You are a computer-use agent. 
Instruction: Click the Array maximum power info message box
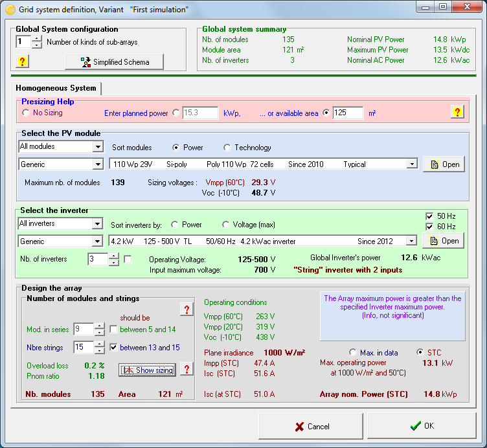(392, 316)
